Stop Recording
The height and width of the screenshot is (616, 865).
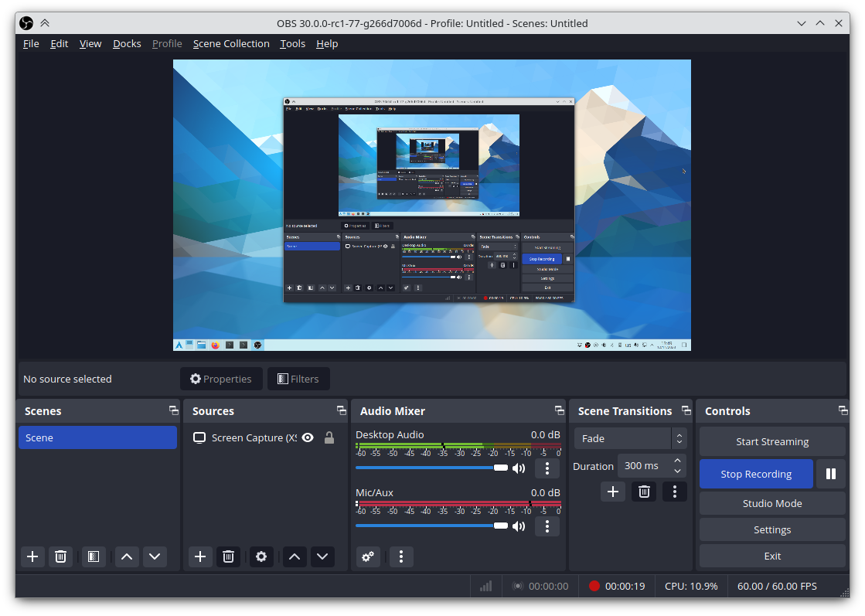pos(756,473)
